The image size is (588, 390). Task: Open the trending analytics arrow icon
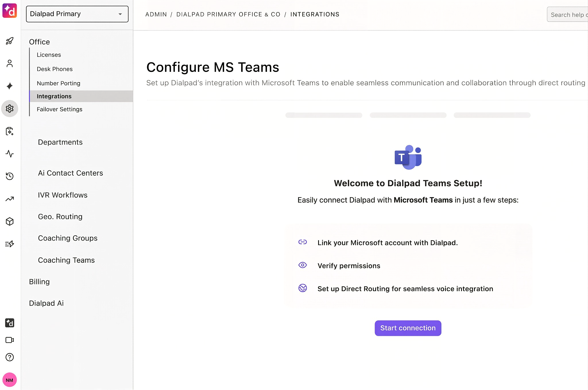pos(9,199)
